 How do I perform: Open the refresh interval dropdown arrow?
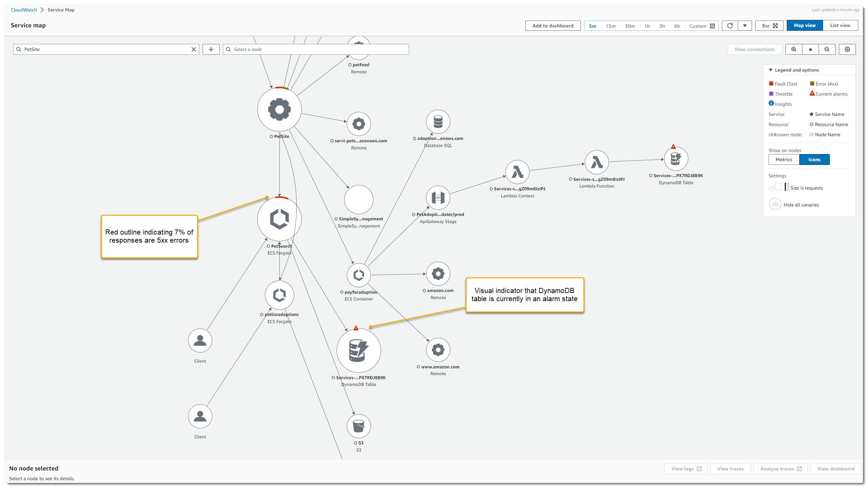pos(745,25)
